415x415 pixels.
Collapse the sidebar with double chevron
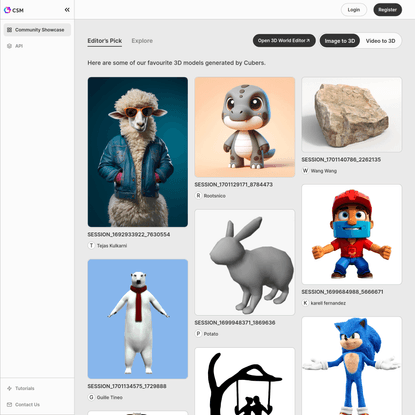(x=67, y=10)
